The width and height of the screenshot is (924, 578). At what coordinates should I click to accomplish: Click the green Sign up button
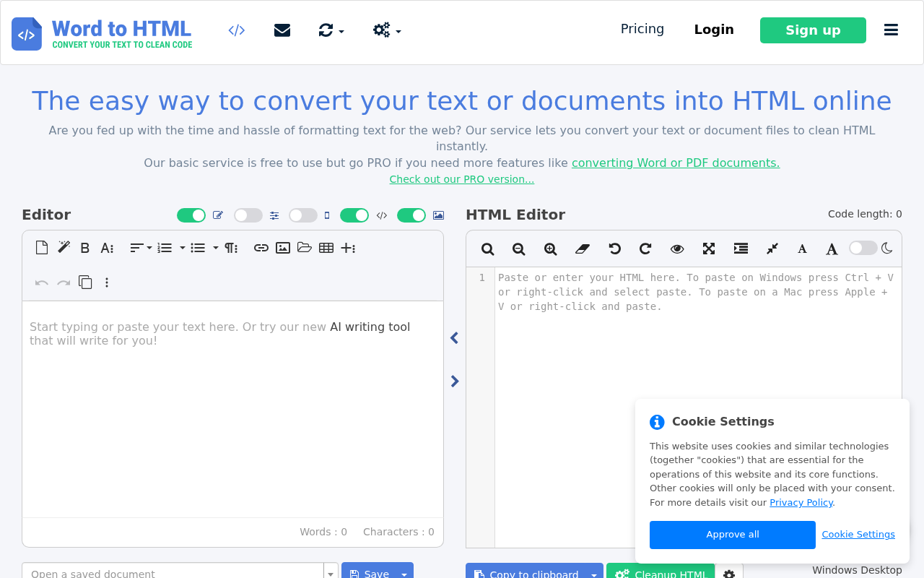[813, 30]
